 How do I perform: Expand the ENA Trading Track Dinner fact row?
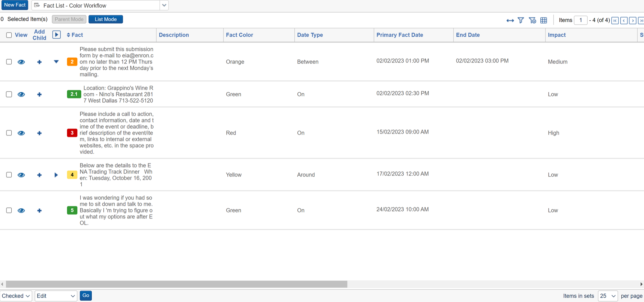56,175
